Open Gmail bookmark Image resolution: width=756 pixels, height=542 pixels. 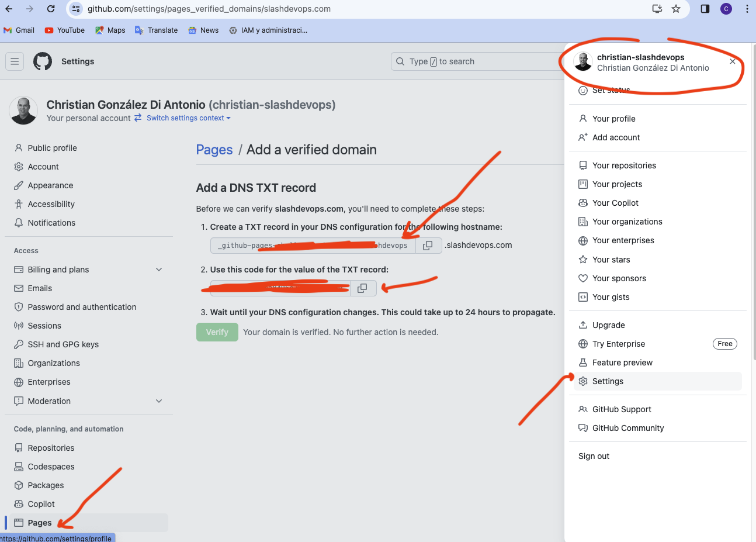point(19,30)
